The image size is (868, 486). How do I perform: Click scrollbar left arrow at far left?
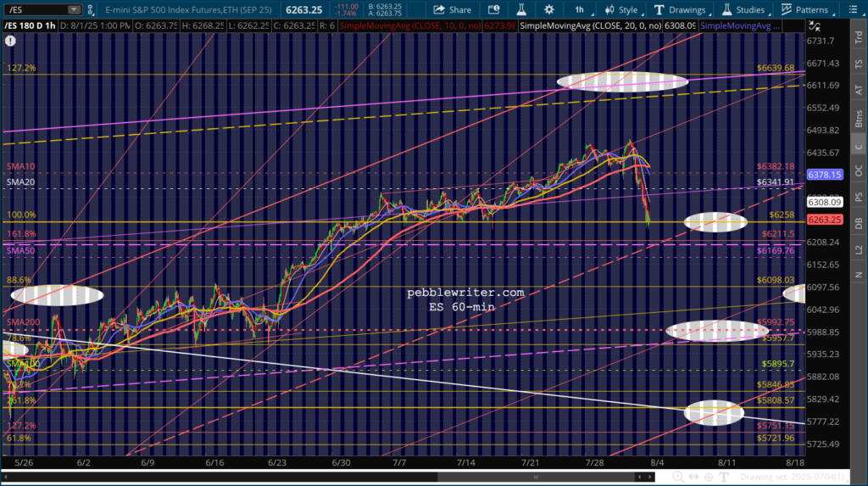pos(6,477)
